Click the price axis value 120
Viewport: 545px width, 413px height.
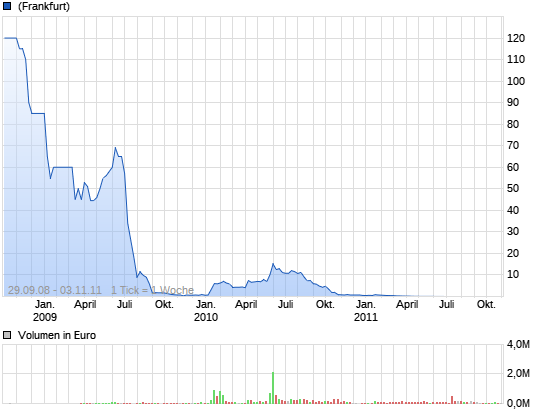(516, 38)
